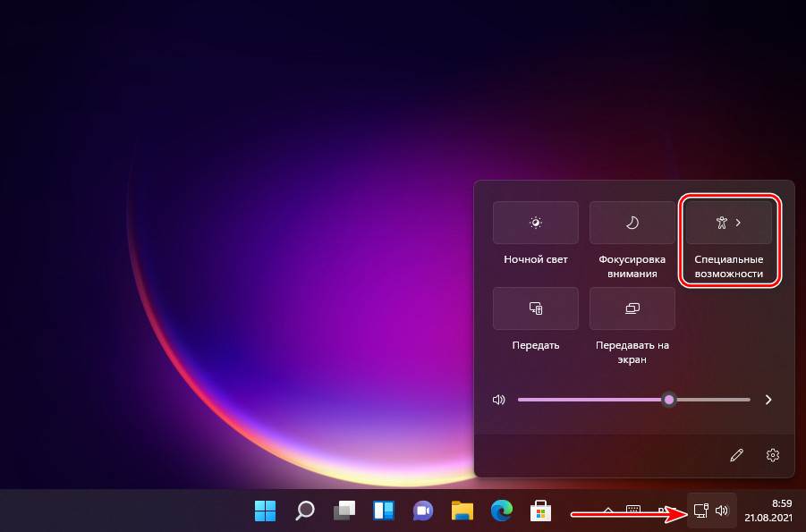Open the Windows Start button
This screenshot has width=806, height=532.
click(266, 511)
